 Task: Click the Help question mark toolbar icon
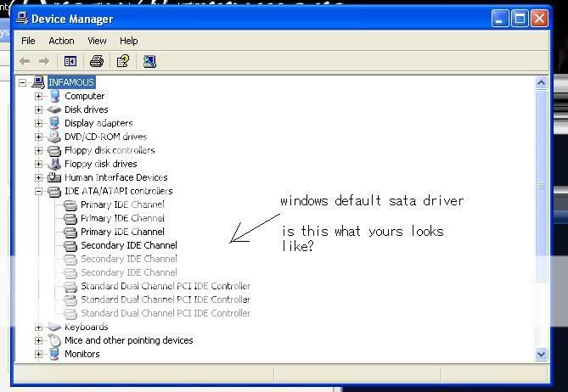point(123,61)
